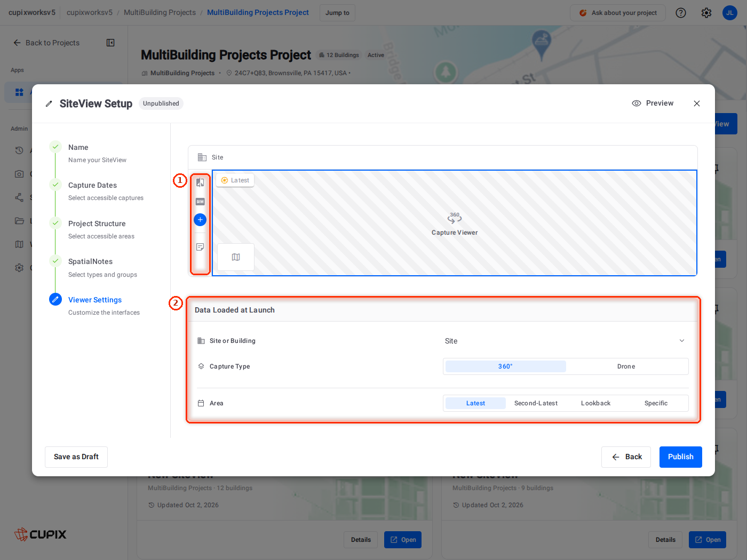Click the Publish button
Screen dimensions: 747x560
681,457
